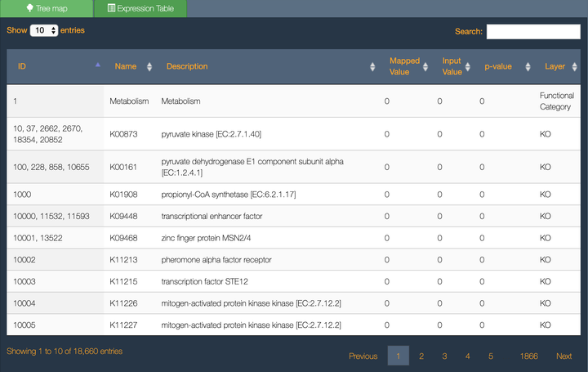Image resolution: width=588 pixels, height=372 pixels.
Task: Go to the Next page
Action: tap(563, 356)
